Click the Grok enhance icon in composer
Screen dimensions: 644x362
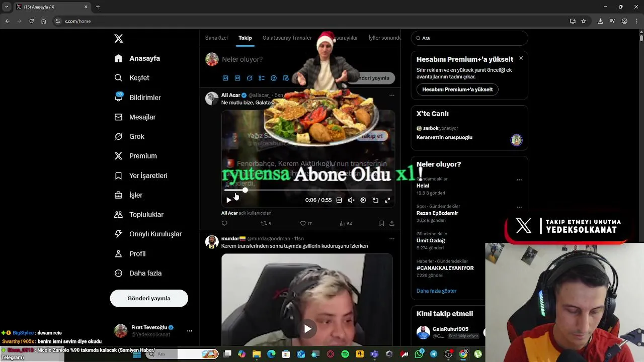point(250,78)
